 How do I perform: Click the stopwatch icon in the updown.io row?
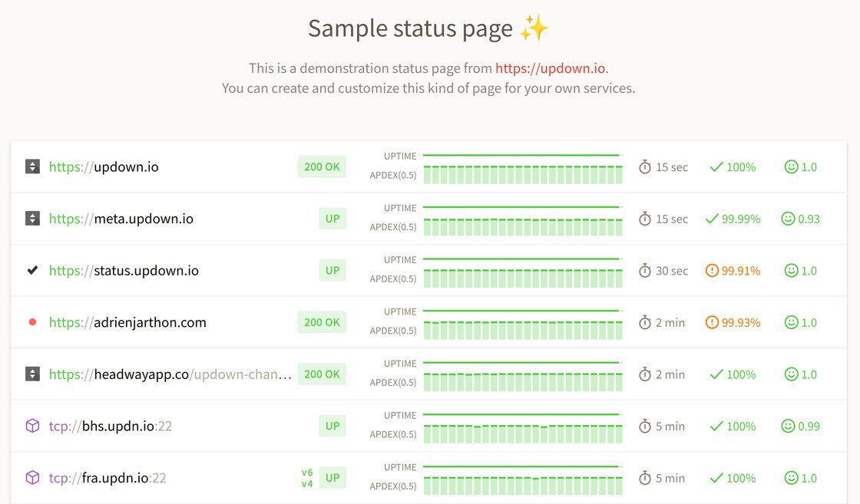[x=645, y=167]
